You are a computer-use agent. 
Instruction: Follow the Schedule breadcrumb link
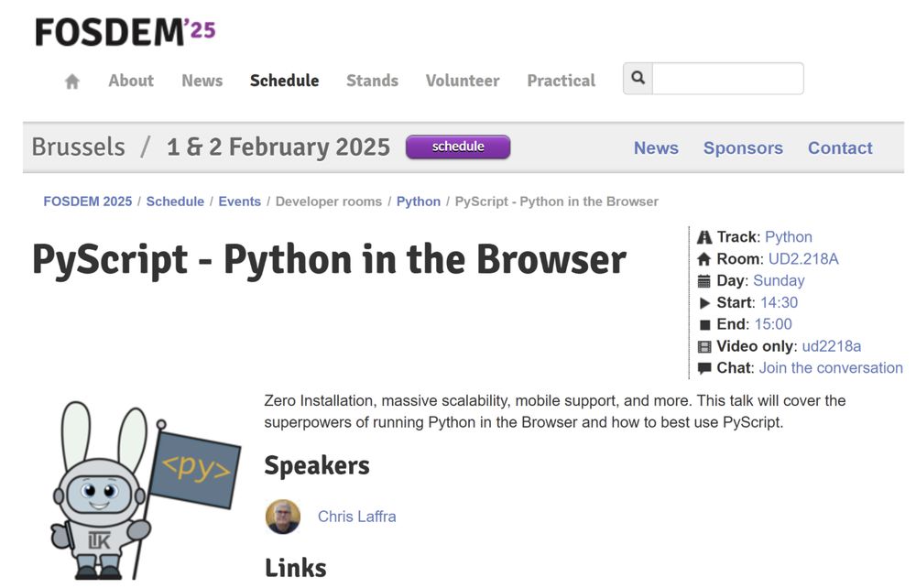tap(175, 201)
